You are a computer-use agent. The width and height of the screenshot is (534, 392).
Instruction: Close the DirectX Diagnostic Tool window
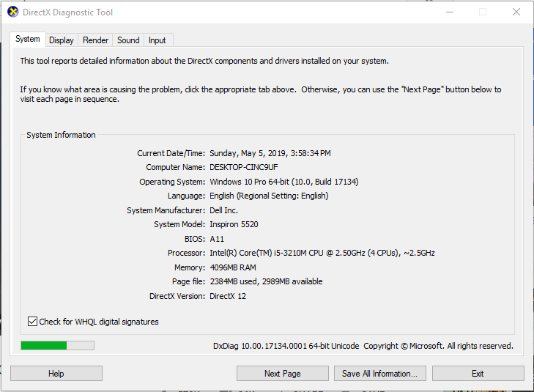tap(516, 12)
